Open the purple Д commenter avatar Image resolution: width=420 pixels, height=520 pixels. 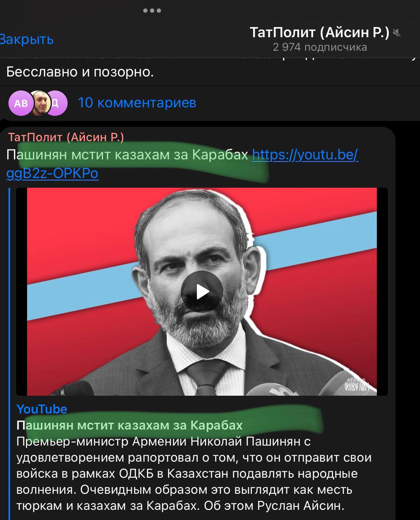56,103
